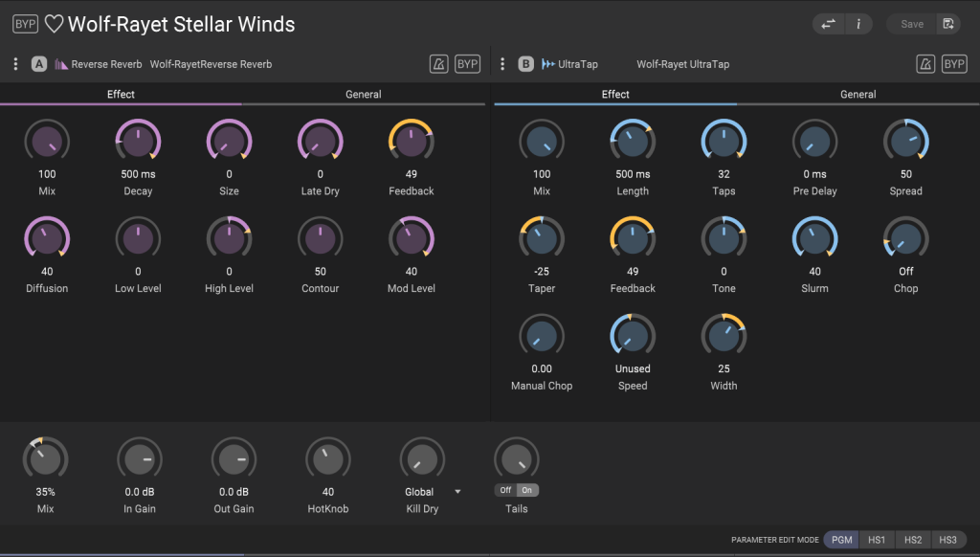This screenshot has height=557, width=980.
Task: Bypass the Reverse Reverb effect
Action: point(467,64)
